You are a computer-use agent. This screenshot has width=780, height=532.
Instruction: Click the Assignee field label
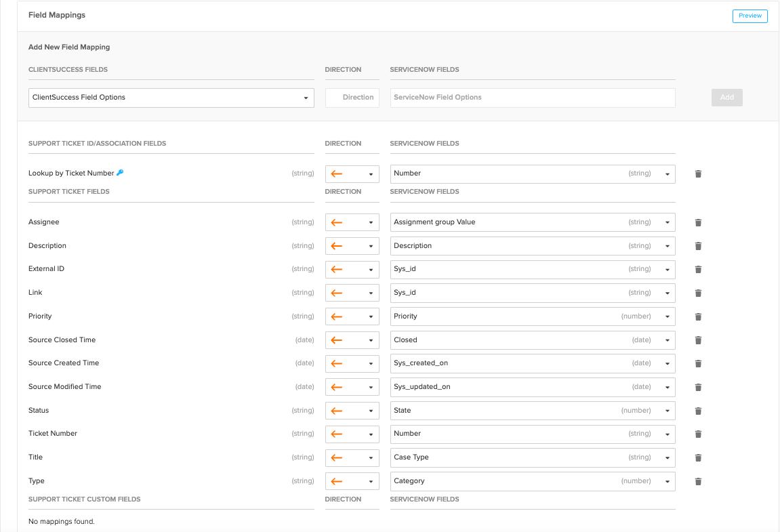click(x=44, y=222)
